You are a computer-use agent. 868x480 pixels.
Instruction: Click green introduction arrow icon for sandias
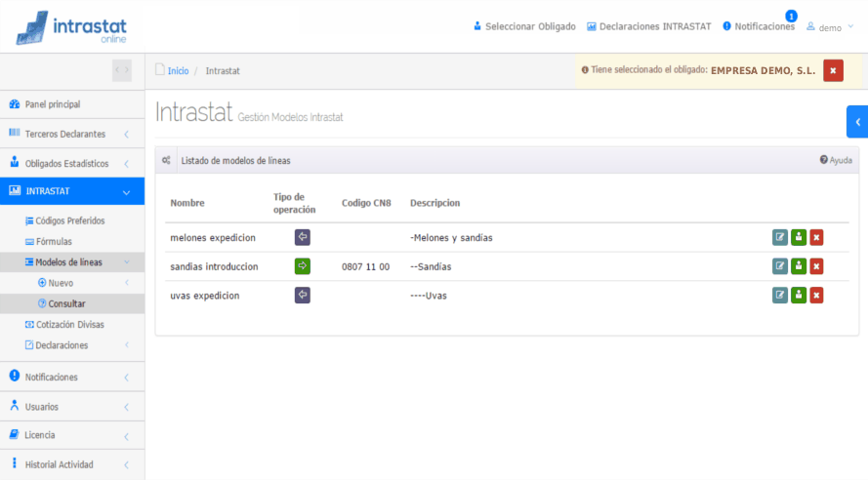pyautogui.click(x=303, y=266)
